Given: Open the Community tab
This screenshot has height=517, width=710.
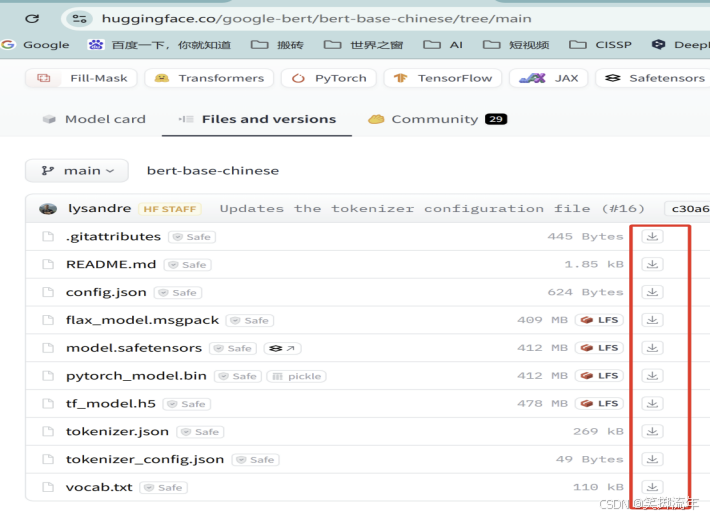Looking at the screenshot, I should tap(437, 119).
